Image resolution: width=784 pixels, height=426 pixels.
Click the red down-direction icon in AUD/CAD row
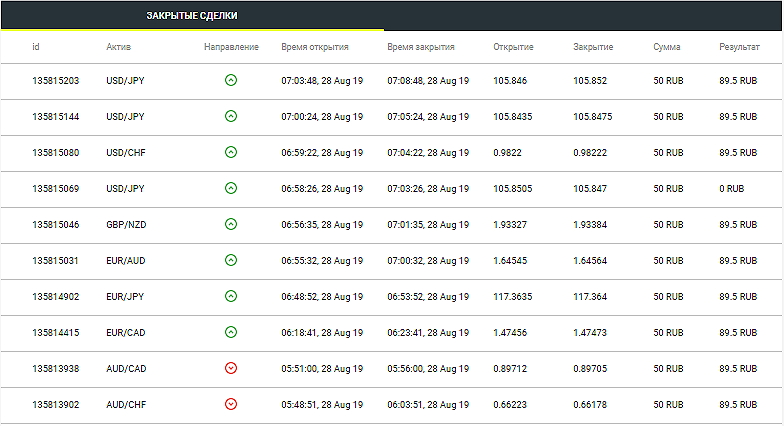point(230,368)
